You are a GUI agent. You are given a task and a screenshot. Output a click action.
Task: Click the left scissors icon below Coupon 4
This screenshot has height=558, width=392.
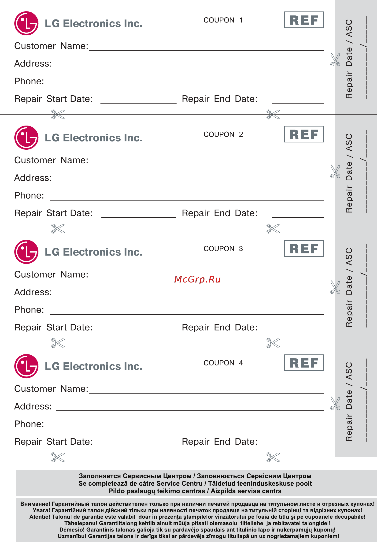[58, 457]
